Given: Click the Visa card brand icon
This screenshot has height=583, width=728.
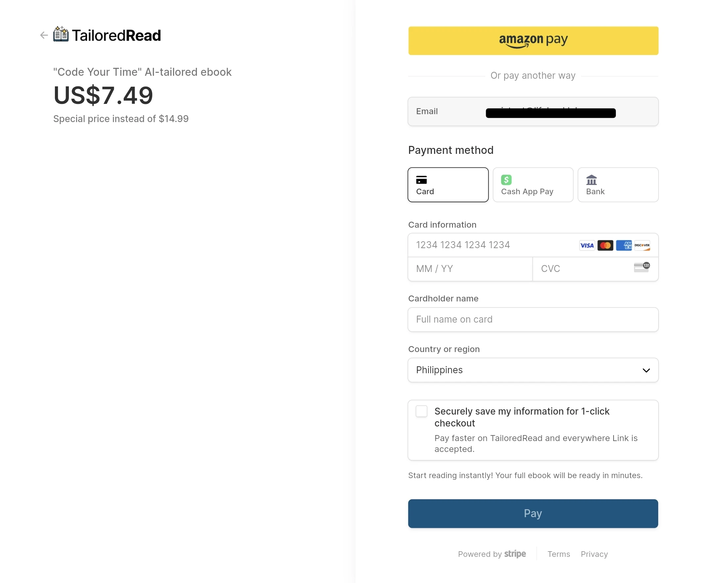Looking at the screenshot, I should (x=587, y=246).
